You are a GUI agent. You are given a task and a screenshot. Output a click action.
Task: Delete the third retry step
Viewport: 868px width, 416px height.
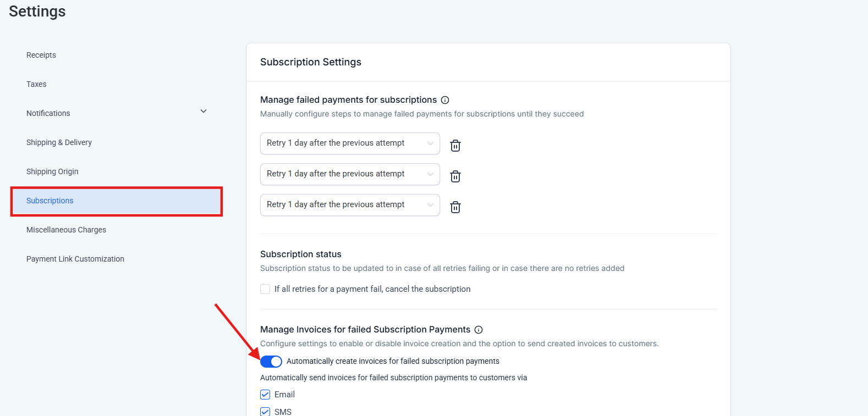(x=455, y=207)
